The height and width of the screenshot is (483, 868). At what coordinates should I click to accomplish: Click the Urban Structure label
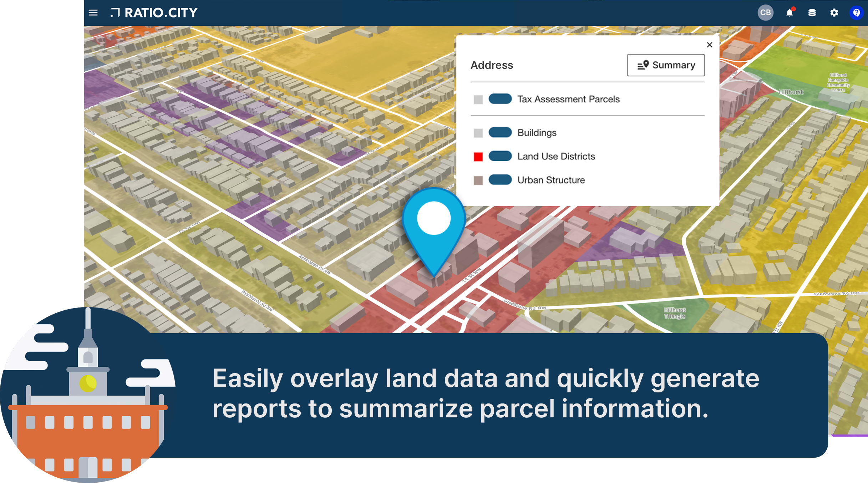coord(551,180)
